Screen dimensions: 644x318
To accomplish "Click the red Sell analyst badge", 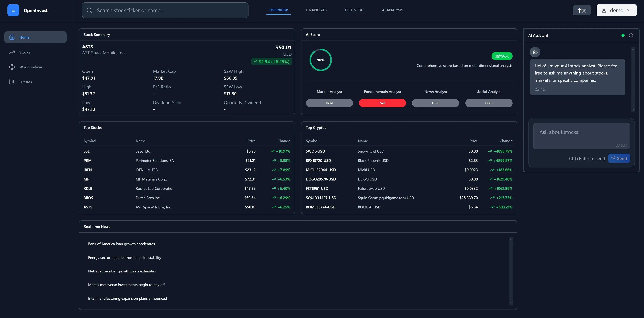I will point(382,103).
